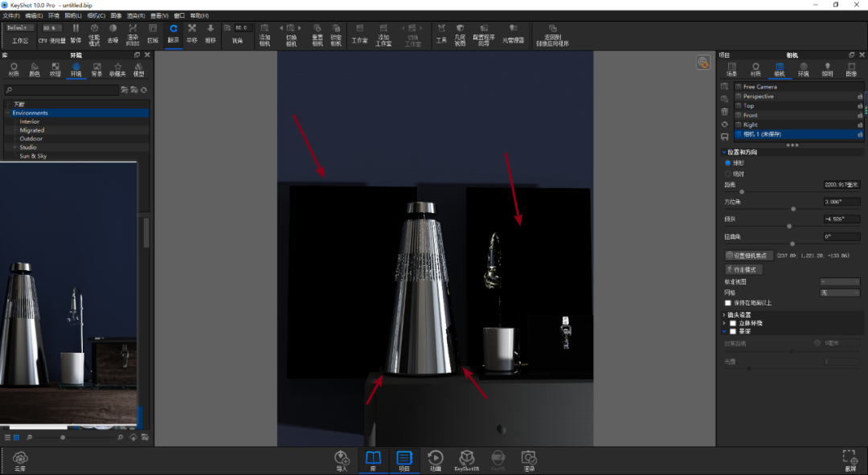
Task: Adjust the azimuth slider handle
Action: [793, 209]
